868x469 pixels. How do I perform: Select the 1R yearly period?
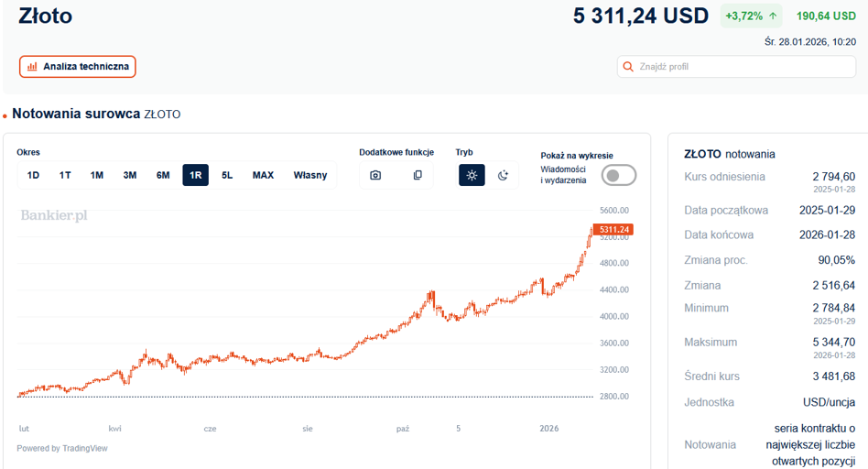click(195, 175)
